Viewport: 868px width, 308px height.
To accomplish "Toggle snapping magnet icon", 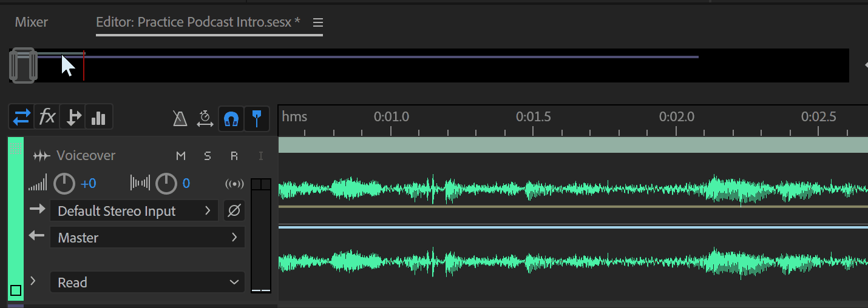I will pyautogui.click(x=231, y=119).
